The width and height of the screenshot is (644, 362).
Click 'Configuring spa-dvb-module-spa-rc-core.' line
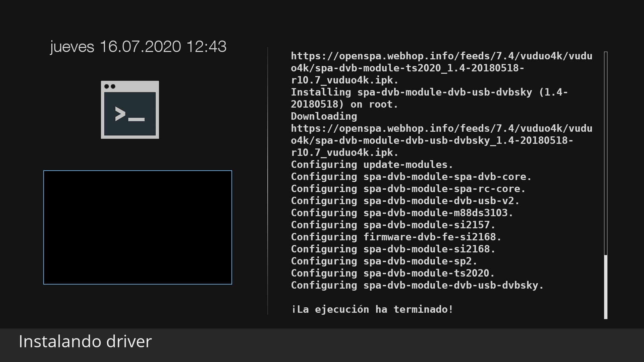point(408,189)
